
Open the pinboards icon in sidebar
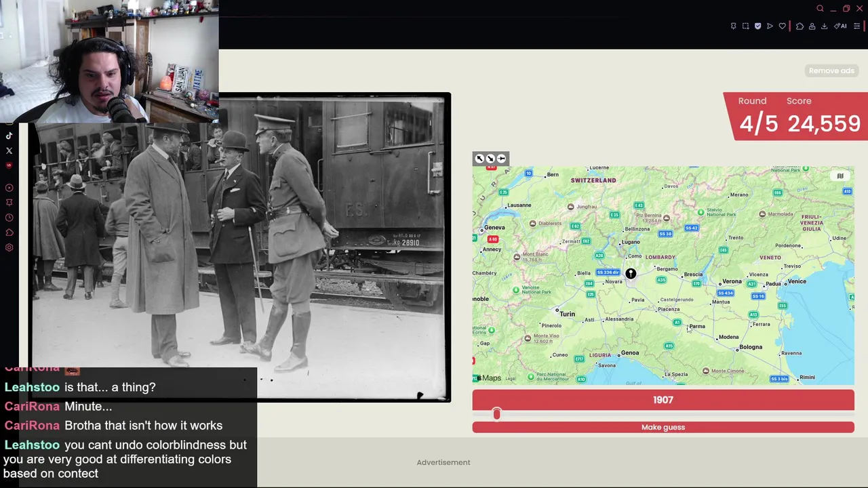click(x=9, y=203)
